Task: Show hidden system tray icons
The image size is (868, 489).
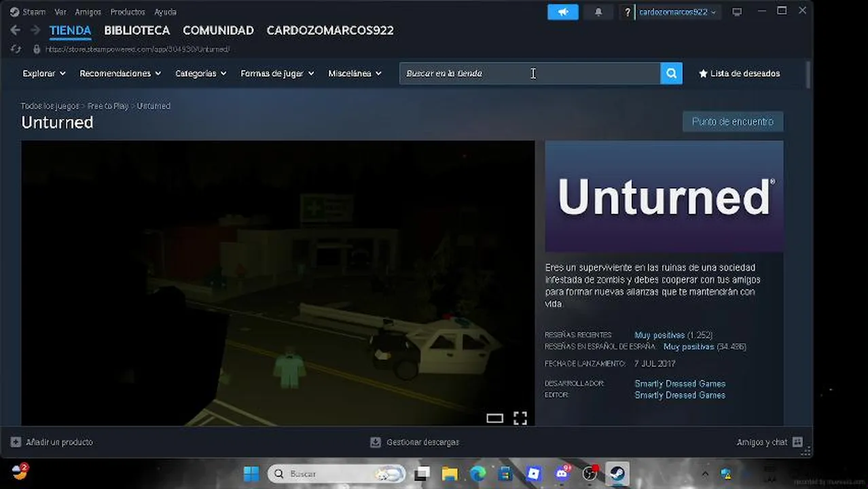Action: click(x=704, y=473)
